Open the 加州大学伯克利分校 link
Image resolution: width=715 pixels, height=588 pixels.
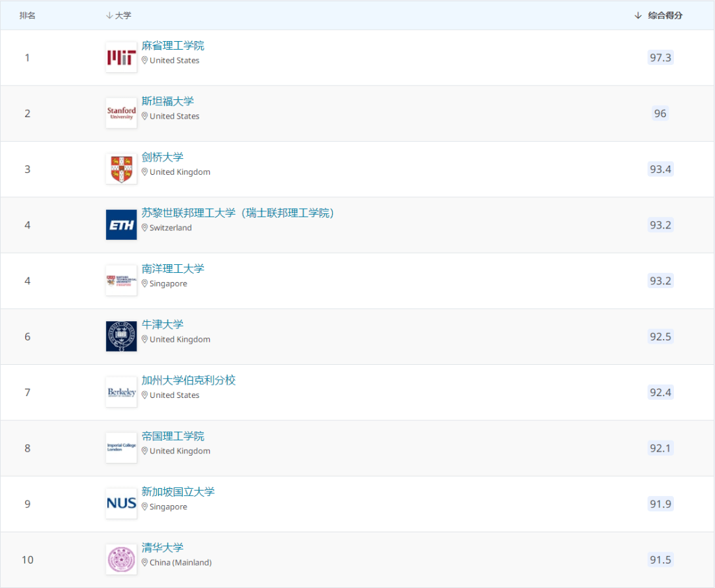[188, 381]
